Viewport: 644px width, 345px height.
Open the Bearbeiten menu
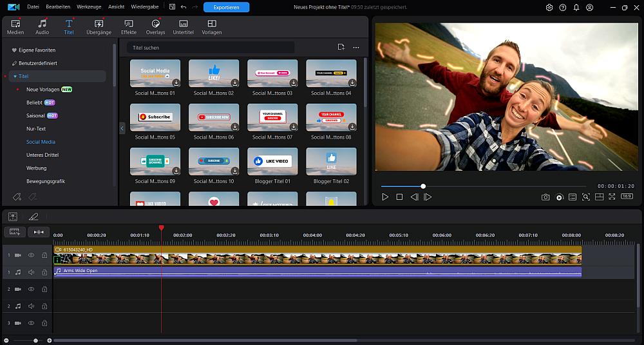pyautogui.click(x=58, y=7)
